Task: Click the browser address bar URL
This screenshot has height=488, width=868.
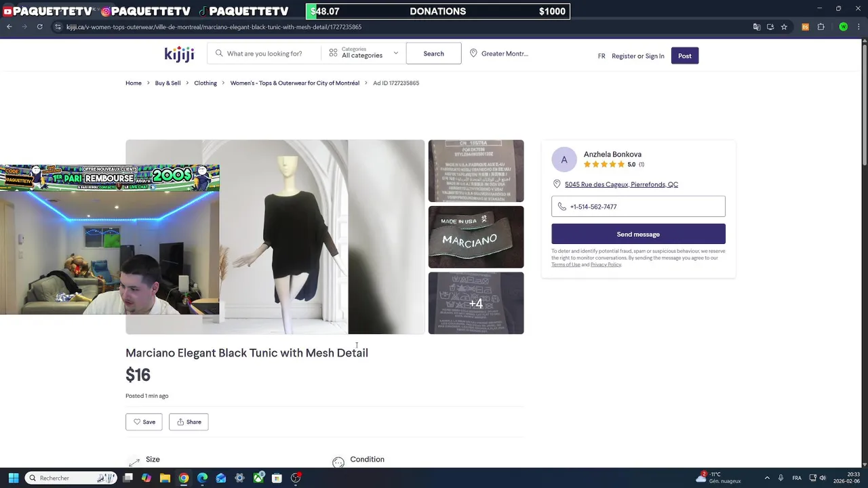Action: pos(214,27)
